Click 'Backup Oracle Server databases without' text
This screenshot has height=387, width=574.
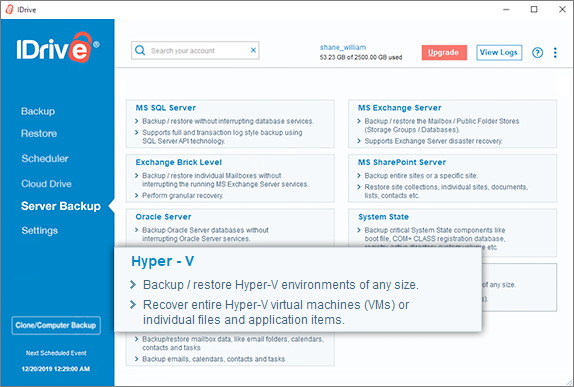click(205, 230)
